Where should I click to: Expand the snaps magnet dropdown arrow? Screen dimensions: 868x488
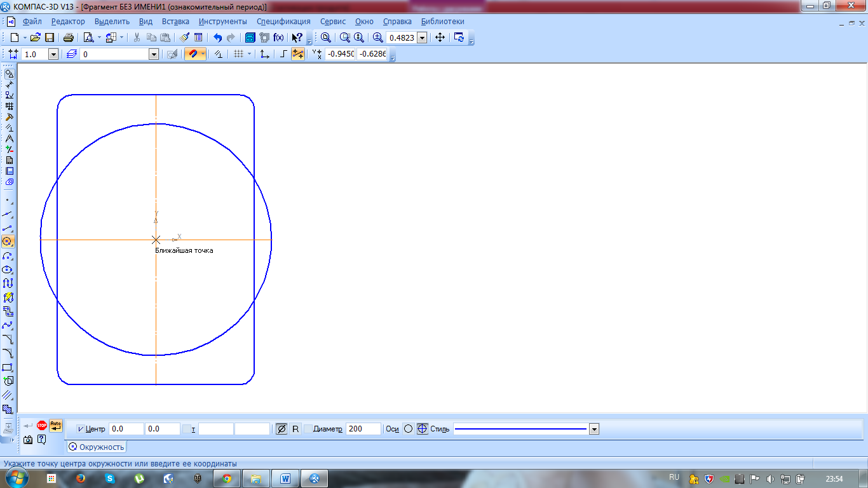(x=203, y=54)
